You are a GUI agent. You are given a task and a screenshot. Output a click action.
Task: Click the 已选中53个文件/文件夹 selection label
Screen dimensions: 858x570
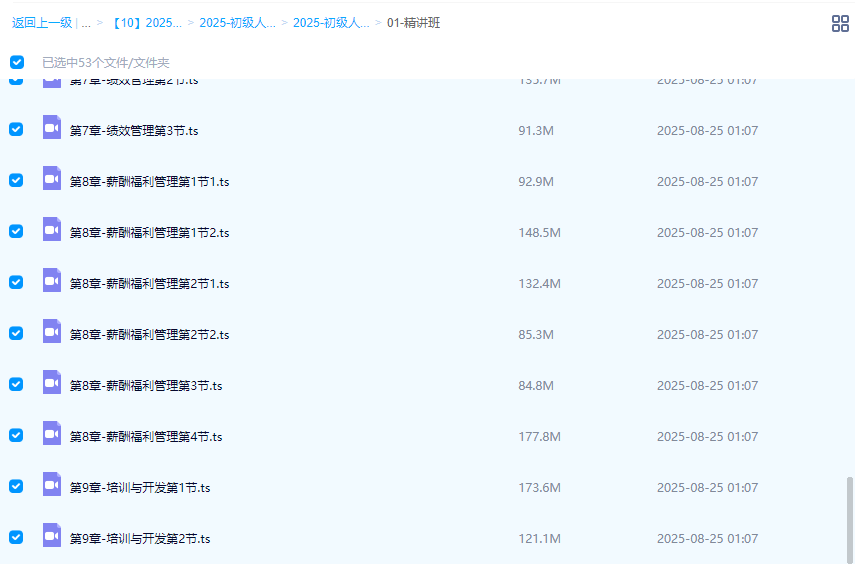pyautogui.click(x=106, y=63)
